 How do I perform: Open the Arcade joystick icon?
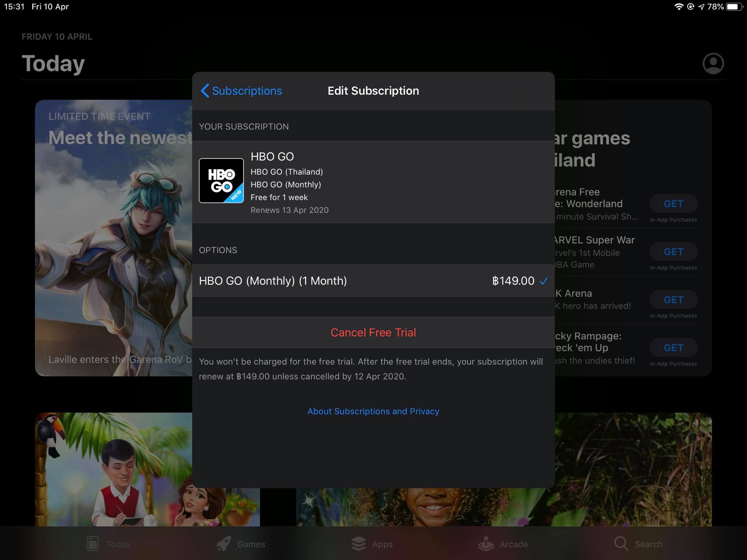tap(485, 544)
